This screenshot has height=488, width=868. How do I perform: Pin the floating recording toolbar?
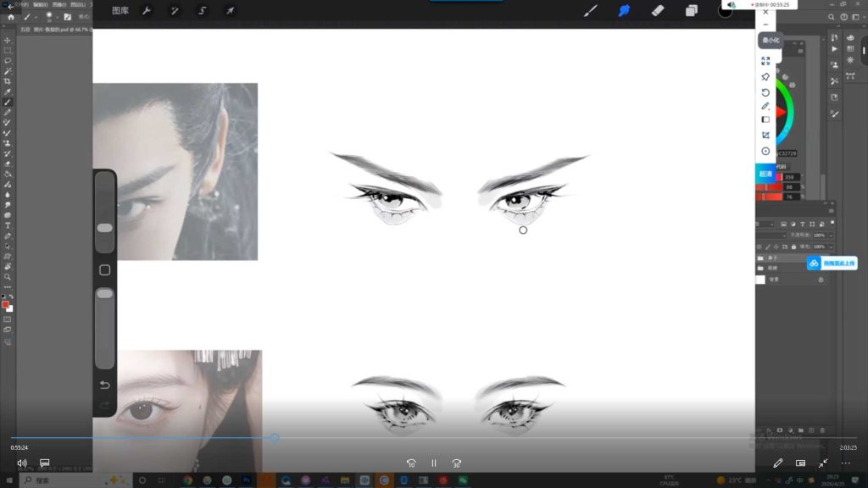coord(765,77)
